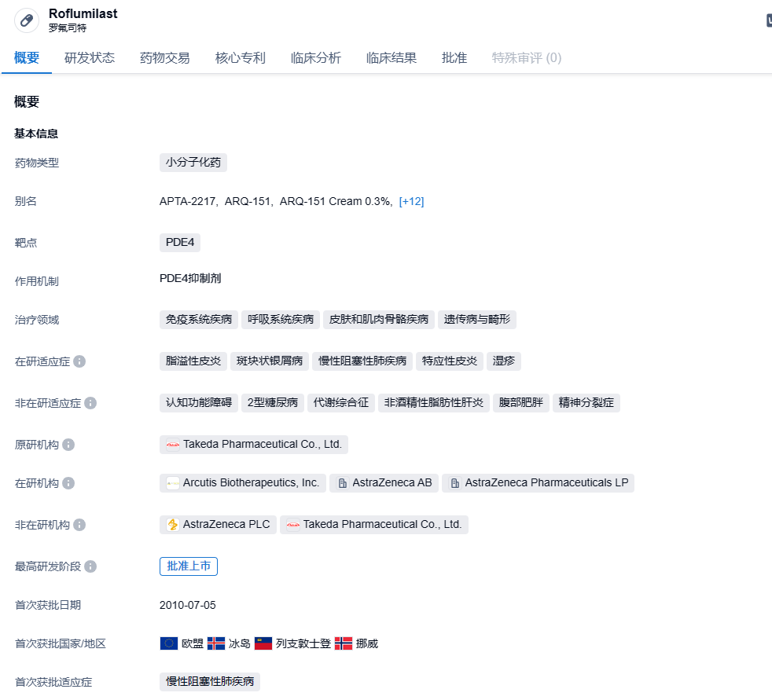Click info icon beside 在研适应症

point(79,361)
